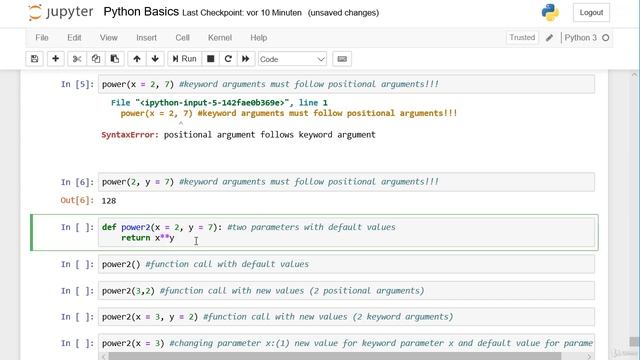This screenshot has width=640, height=360.
Task: Click the kernel idle circle indicator
Action: (606, 38)
